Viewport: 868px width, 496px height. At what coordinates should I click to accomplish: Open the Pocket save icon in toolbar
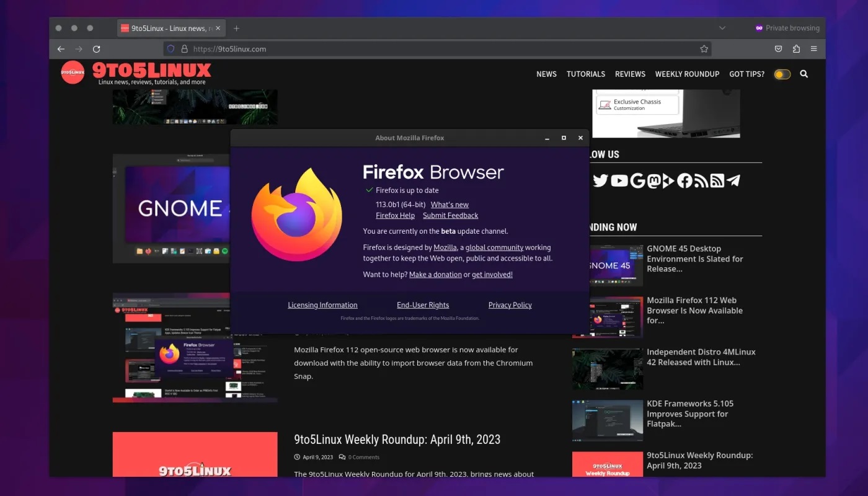click(x=778, y=49)
